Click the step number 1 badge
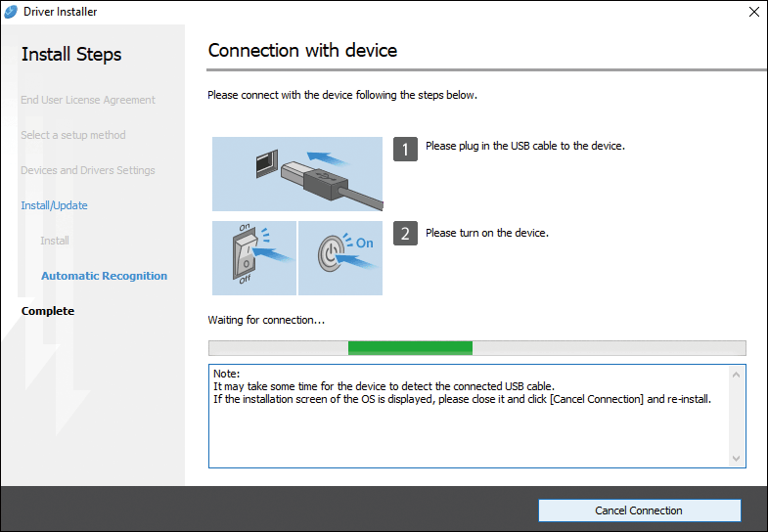The image size is (768, 532). click(x=406, y=149)
